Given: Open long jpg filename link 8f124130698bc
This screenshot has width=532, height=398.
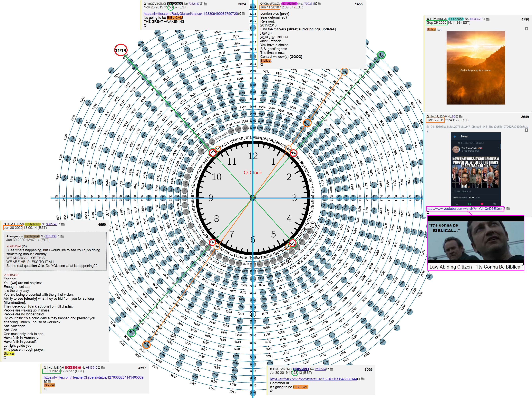Looking at the screenshot, I should pyautogui.click(x=477, y=128).
